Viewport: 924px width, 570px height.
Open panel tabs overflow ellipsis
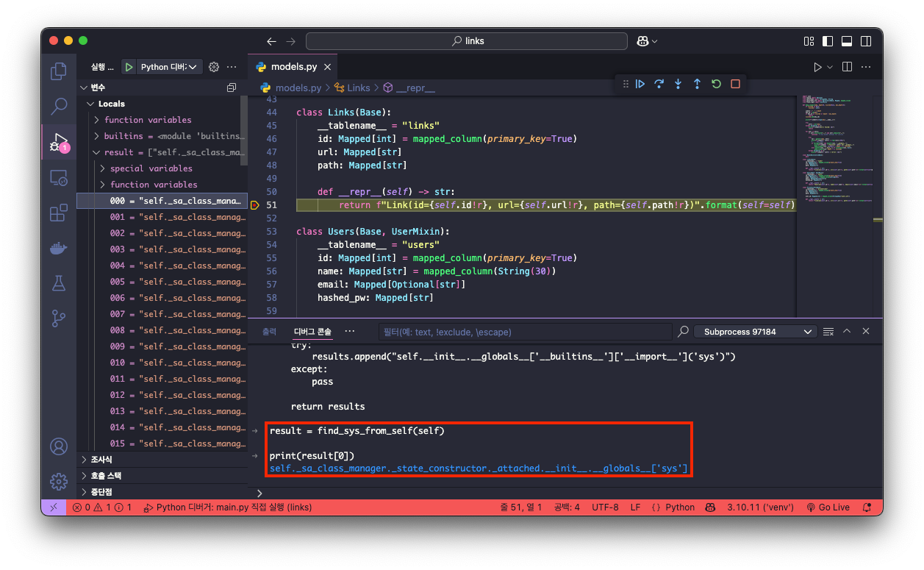349,332
